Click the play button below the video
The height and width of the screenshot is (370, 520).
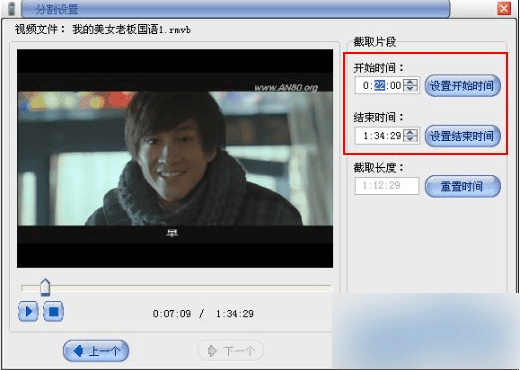tap(28, 312)
